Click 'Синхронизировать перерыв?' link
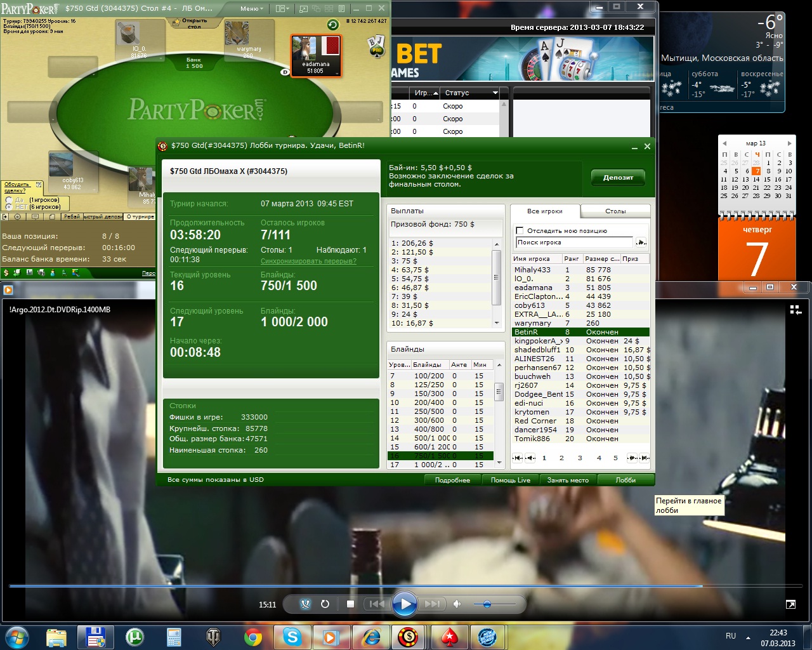This screenshot has height=650, width=812. (x=308, y=261)
